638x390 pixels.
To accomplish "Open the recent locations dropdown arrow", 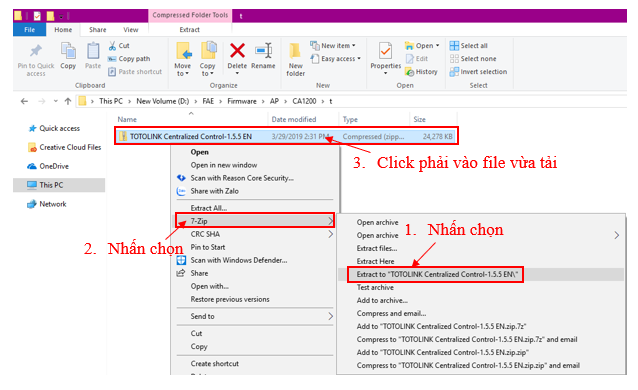I will pos(55,101).
